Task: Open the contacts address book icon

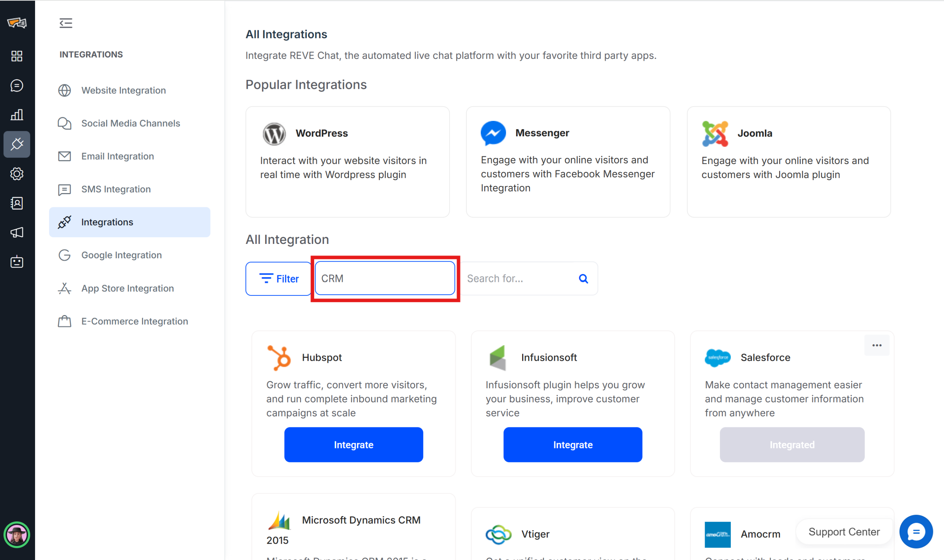Action: tap(17, 203)
